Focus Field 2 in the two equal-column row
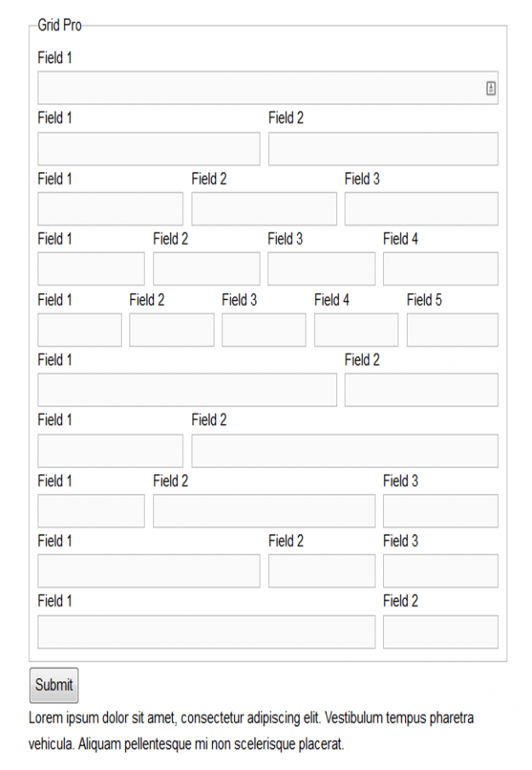 383,149
